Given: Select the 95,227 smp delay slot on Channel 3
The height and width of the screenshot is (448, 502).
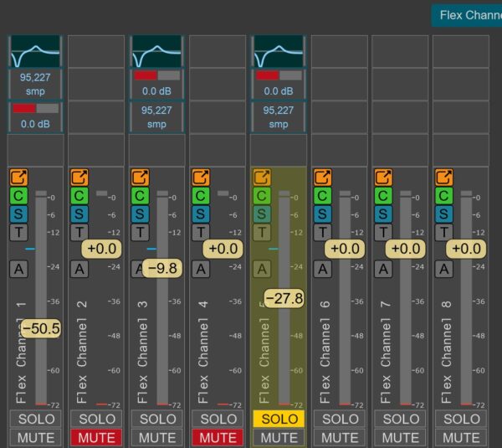Looking at the screenshot, I should tap(156, 117).
